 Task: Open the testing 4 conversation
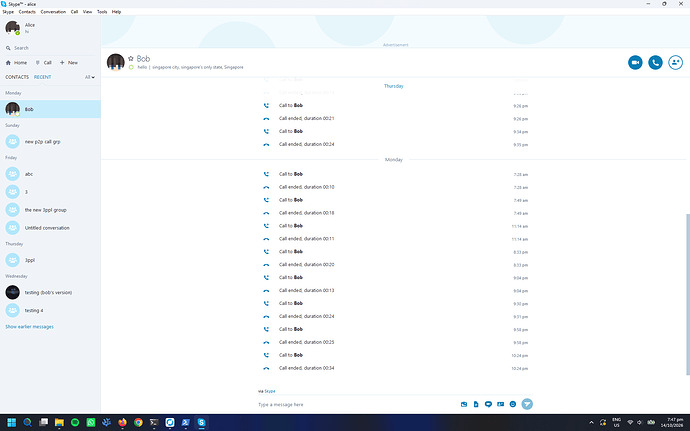(50, 310)
